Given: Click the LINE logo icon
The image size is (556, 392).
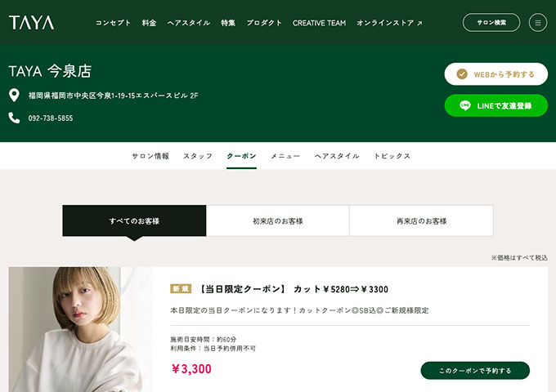Looking at the screenshot, I should (x=465, y=105).
